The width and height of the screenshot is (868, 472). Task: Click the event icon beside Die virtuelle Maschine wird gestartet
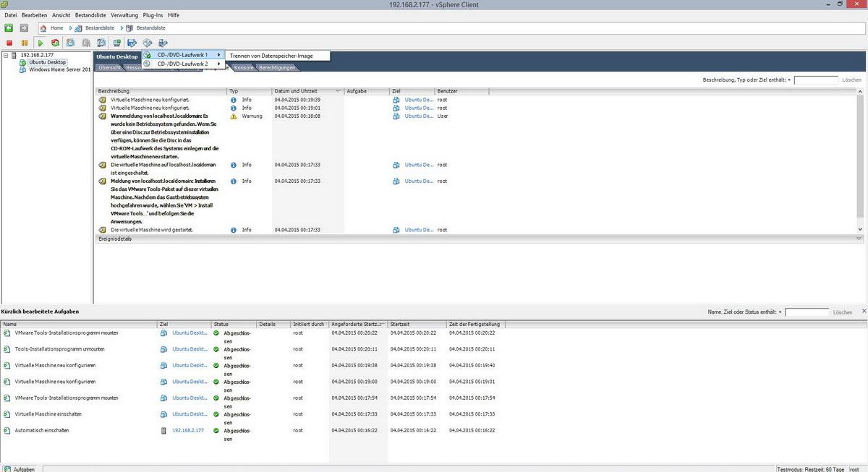tap(102, 230)
